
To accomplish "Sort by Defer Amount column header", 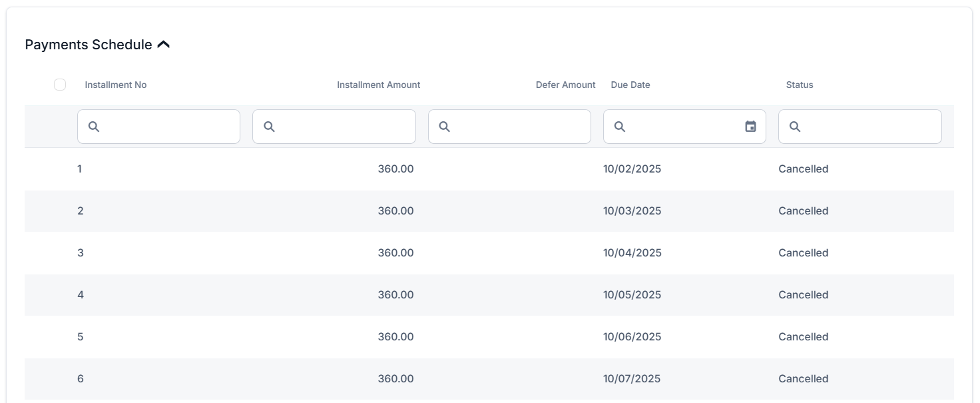I will tap(565, 85).
